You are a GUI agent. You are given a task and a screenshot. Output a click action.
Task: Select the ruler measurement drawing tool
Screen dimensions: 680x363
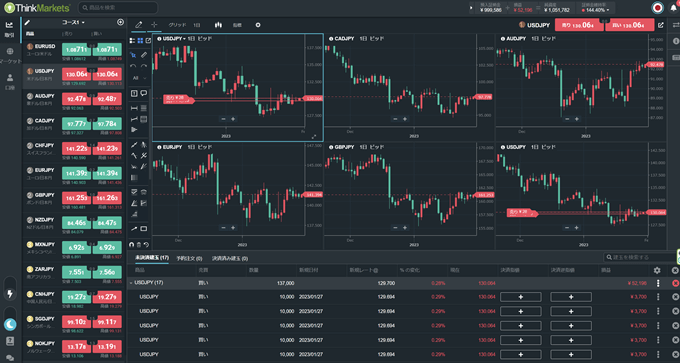tap(144, 55)
